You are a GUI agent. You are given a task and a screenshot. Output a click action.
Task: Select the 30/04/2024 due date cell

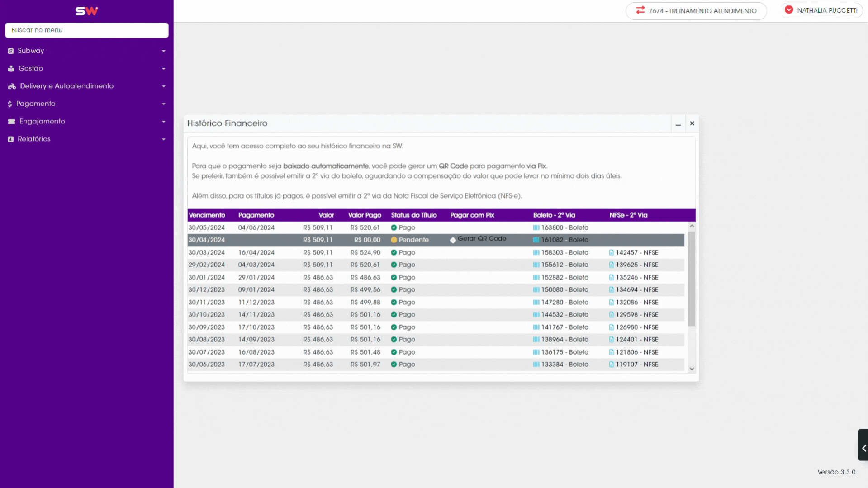207,240
